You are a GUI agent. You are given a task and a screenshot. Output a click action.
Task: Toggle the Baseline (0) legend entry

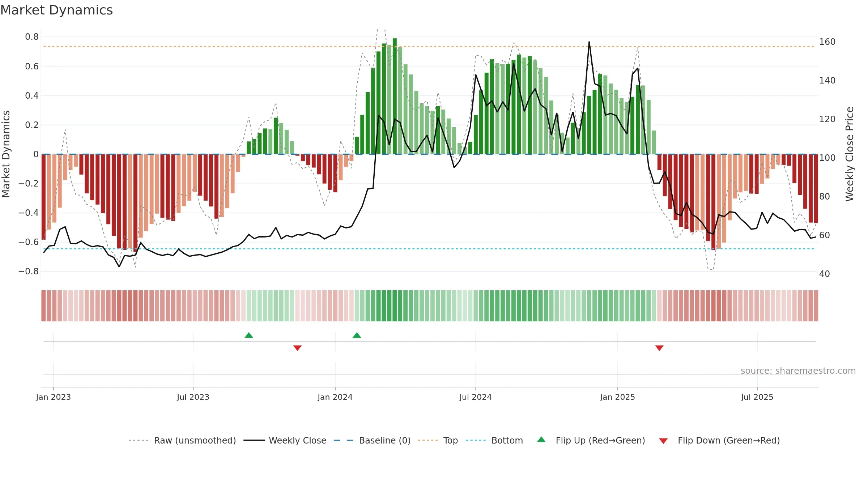click(x=372, y=440)
